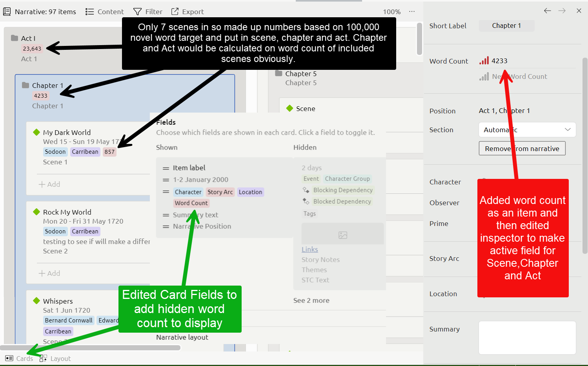Image resolution: width=588 pixels, height=366 pixels.
Task: Toggle the Word Count shown field
Action: coord(191,203)
